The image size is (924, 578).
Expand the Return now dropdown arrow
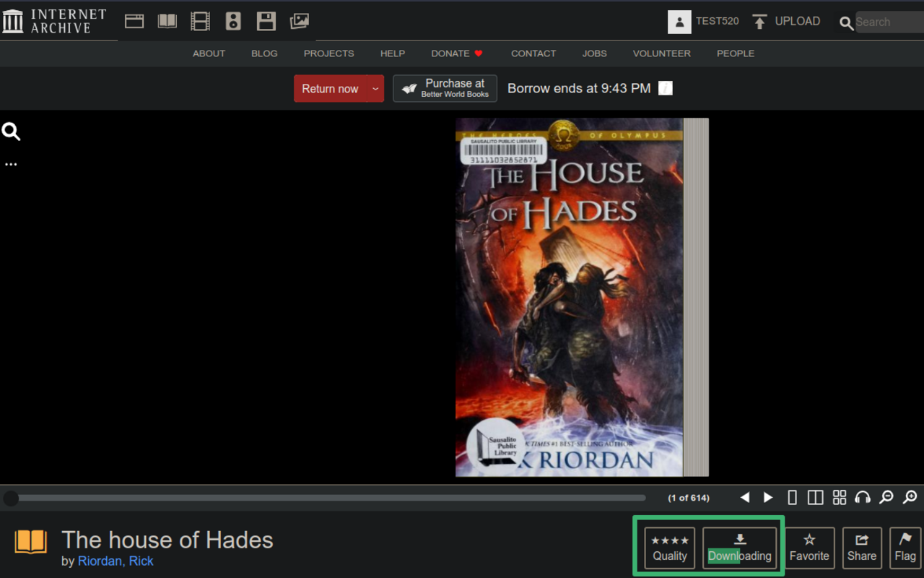375,88
